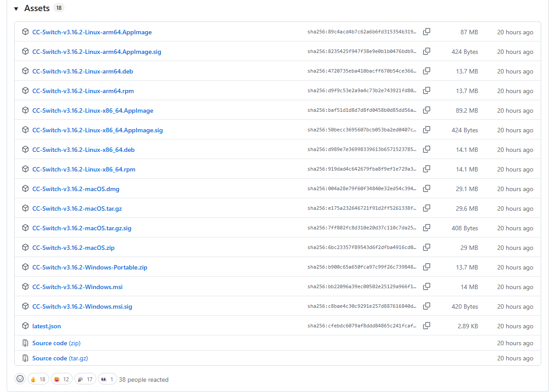This screenshot has width=555, height=392.
Task: Select the hash text starting sha256:bb22096a39ec
Action: [x=362, y=287]
